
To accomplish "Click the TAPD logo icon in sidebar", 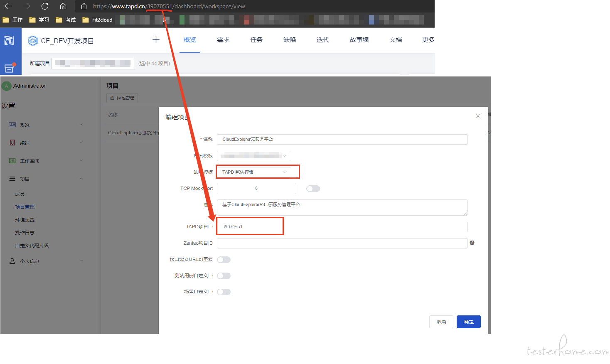I will 9,40.
